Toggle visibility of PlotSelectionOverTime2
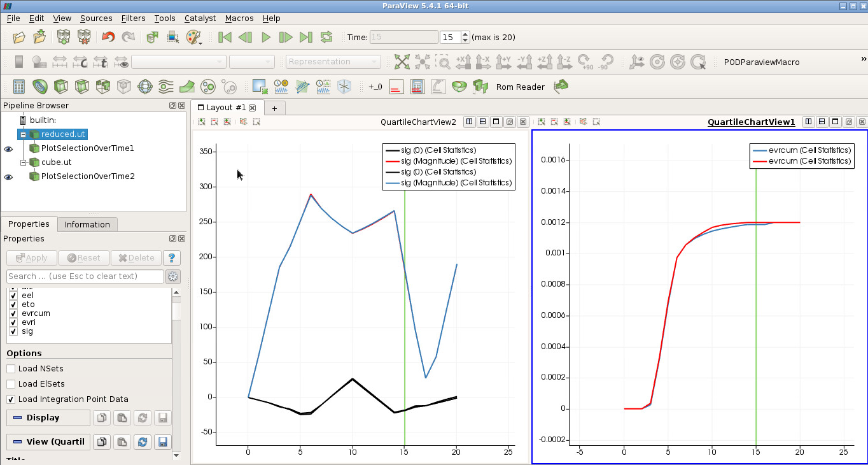 click(x=8, y=176)
